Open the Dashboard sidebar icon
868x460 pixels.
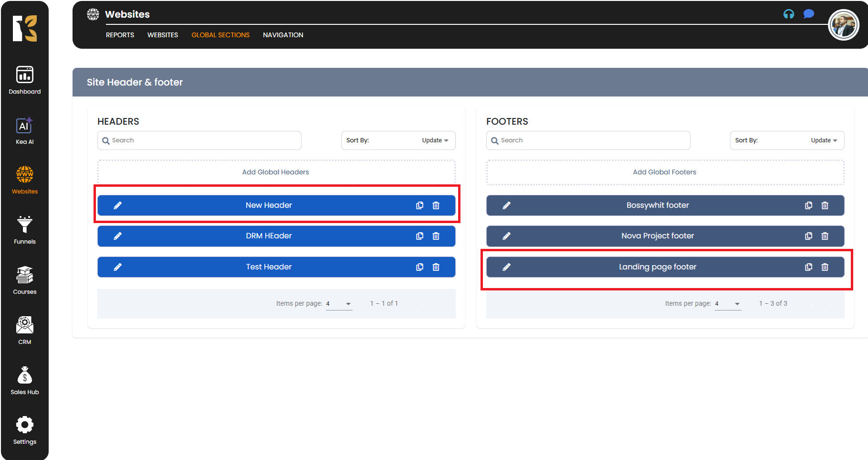click(x=25, y=80)
